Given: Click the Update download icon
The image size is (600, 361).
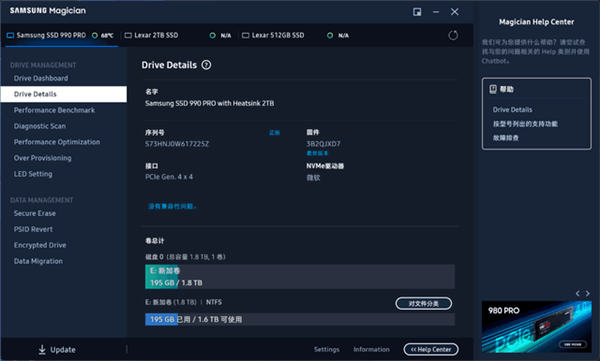Looking at the screenshot, I should coord(42,350).
